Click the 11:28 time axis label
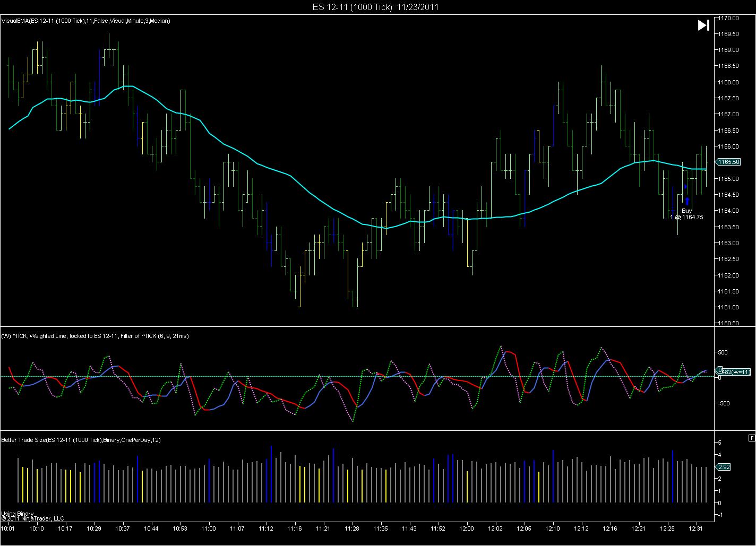Viewport: 756px width, 546px height. click(351, 528)
